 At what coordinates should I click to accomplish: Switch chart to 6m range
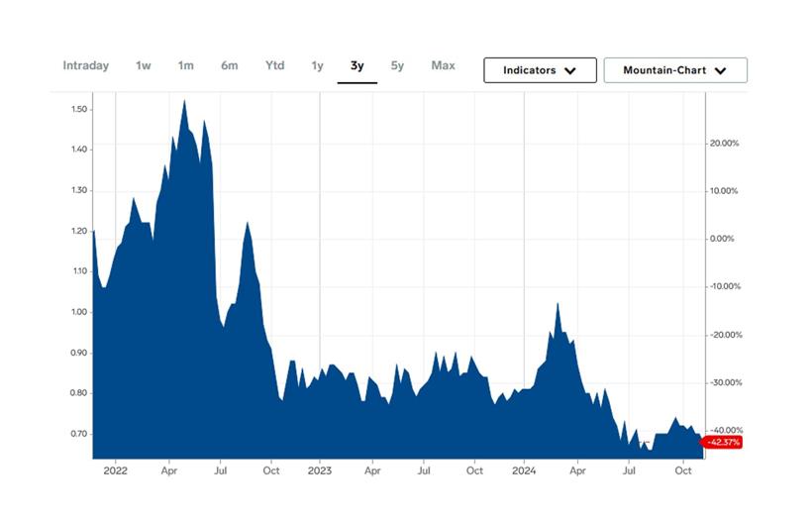click(x=230, y=66)
